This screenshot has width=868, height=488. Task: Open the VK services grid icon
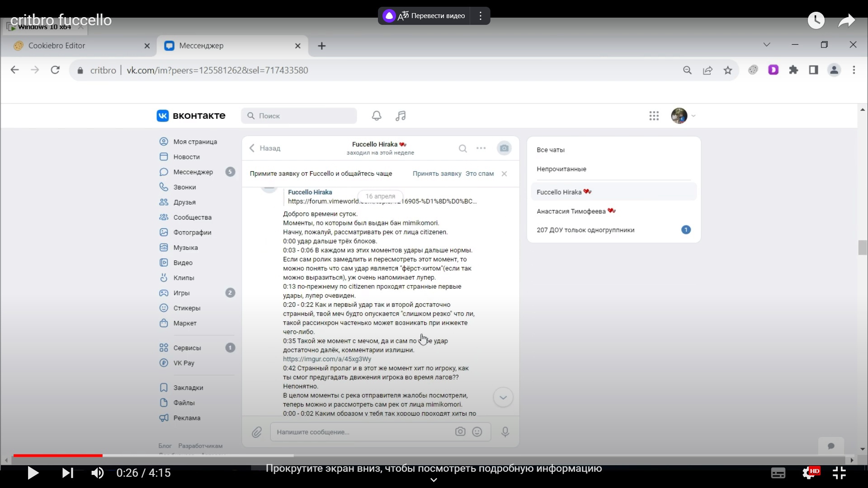click(654, 116)
